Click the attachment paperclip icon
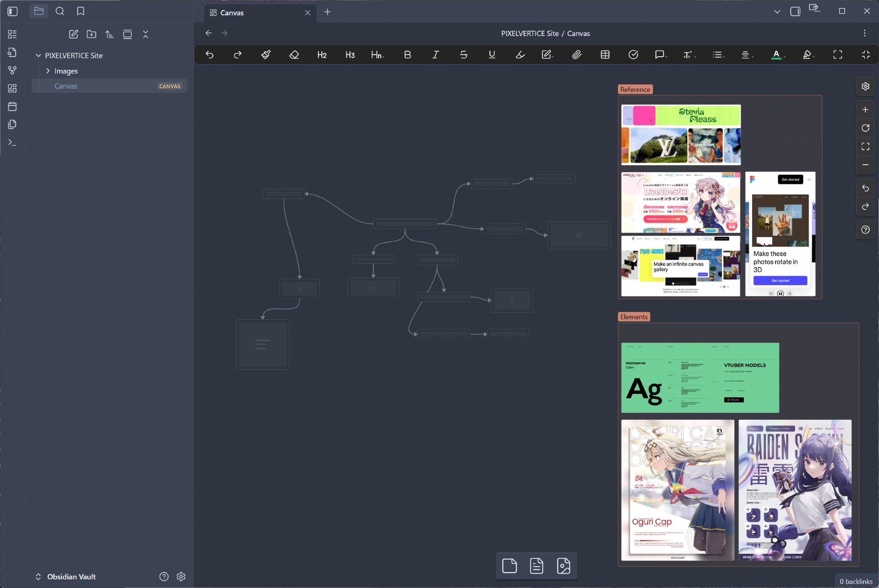This screenshot has width=879, height=588. pyautogui.click(x=577, y=54)
